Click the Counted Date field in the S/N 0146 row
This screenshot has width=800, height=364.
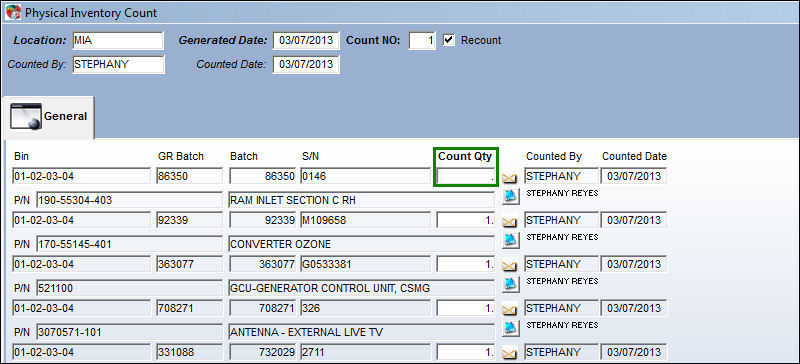click(x=634, y=177)
